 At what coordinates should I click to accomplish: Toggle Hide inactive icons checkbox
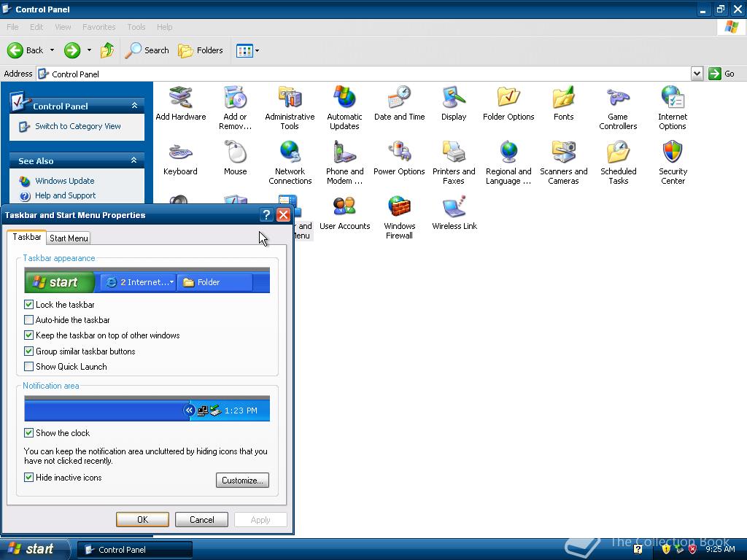[28, 477]
